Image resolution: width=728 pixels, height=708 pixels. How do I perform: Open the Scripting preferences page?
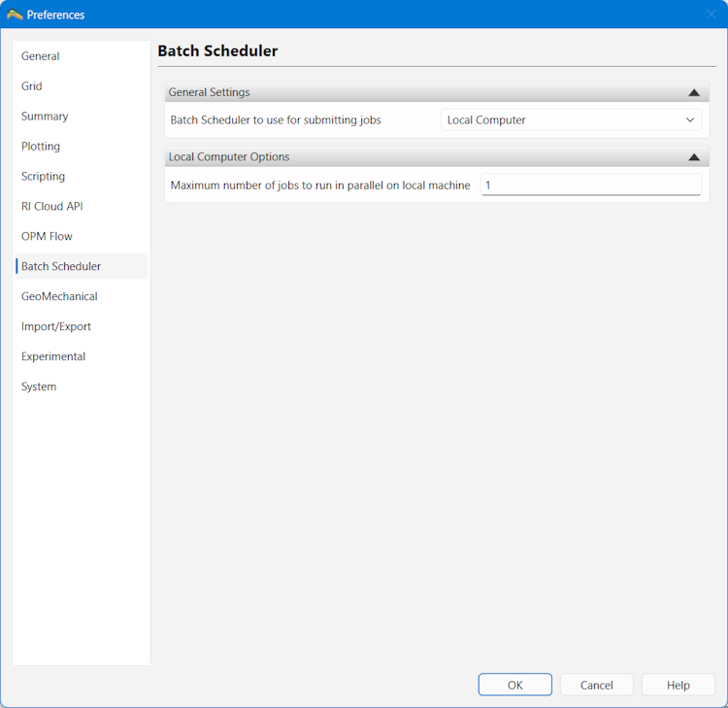pyautogui.click(x=82, y=176)
